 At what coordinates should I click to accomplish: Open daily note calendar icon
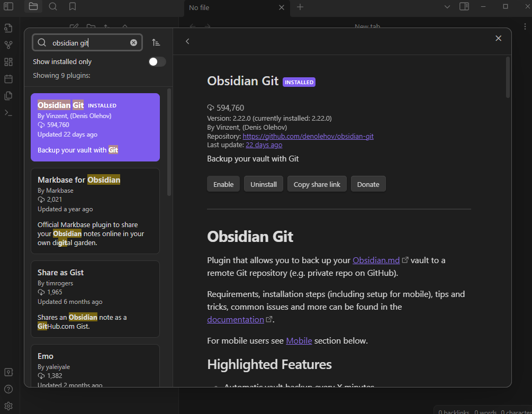[x=8, y=79]
